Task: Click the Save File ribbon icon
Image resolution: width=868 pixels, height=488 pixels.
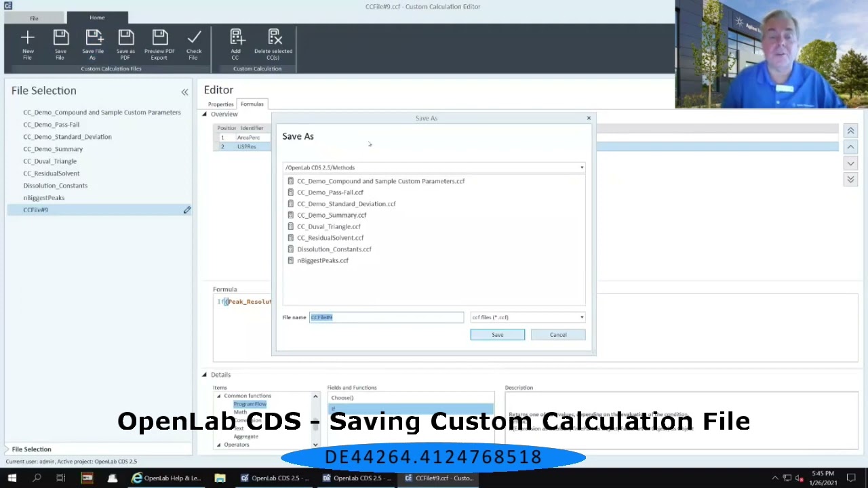Action: [60, 38]
